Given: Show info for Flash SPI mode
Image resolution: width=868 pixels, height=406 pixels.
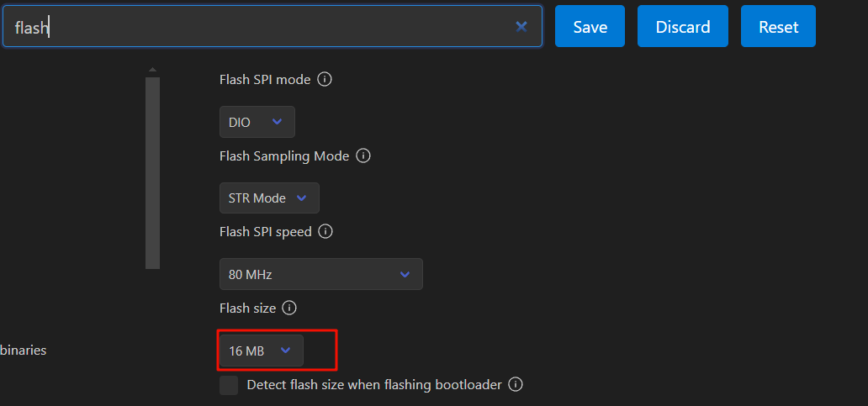Looking at the screenshot, I should (x=325, y=80).
